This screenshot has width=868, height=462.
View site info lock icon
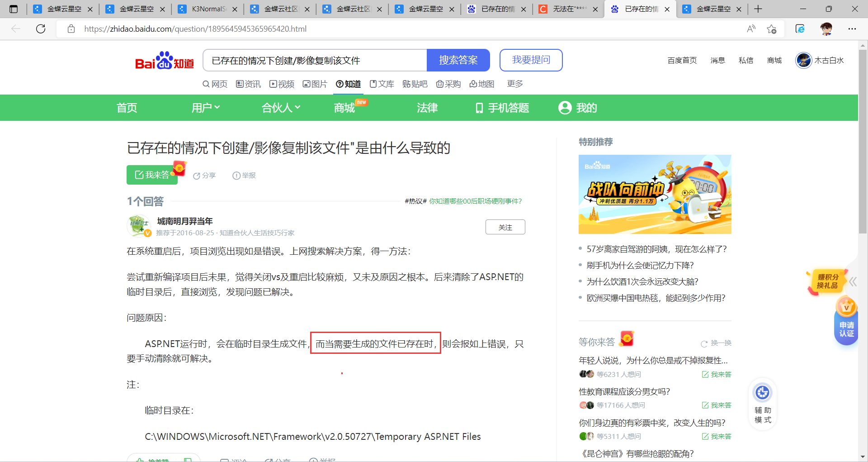71,29
